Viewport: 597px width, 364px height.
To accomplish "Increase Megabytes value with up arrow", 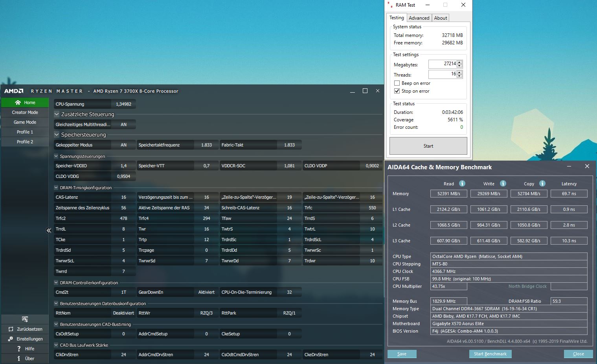I will pyautogui.click(x=460, y=62).
